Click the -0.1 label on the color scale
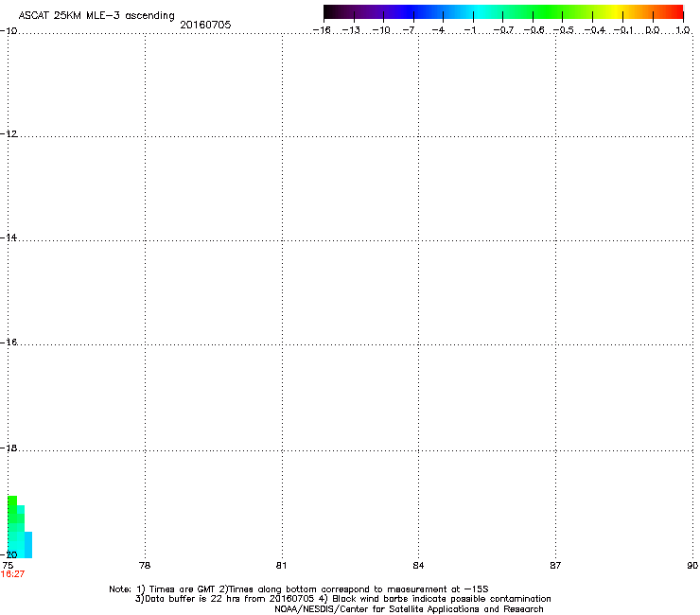Screen dimensions: 700x615 [623, 30]
